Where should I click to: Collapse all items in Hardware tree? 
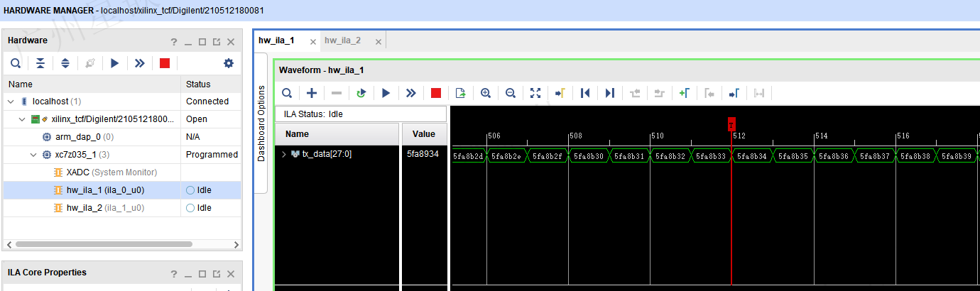click(x=40, y=63)
